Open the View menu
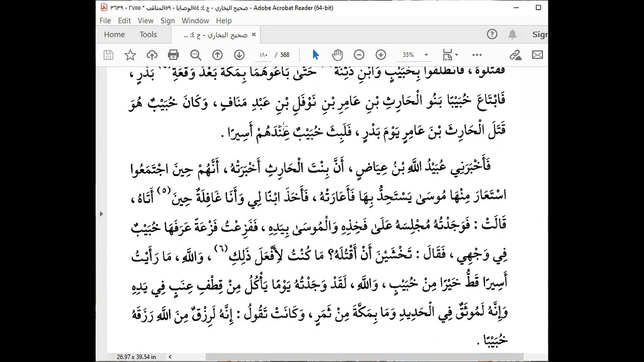The width and height of the screenshot is (644, 362). [145, 21]
